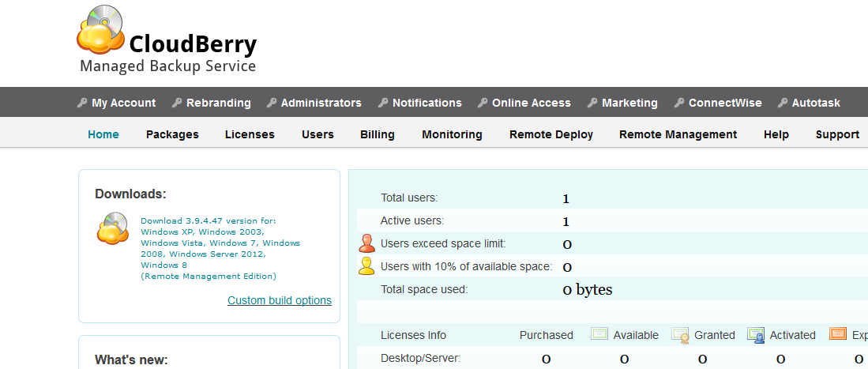Navigate to the Monitoring tab
Image resolution: width=868 pixels, height=369 pixels.
click(452, 134)
